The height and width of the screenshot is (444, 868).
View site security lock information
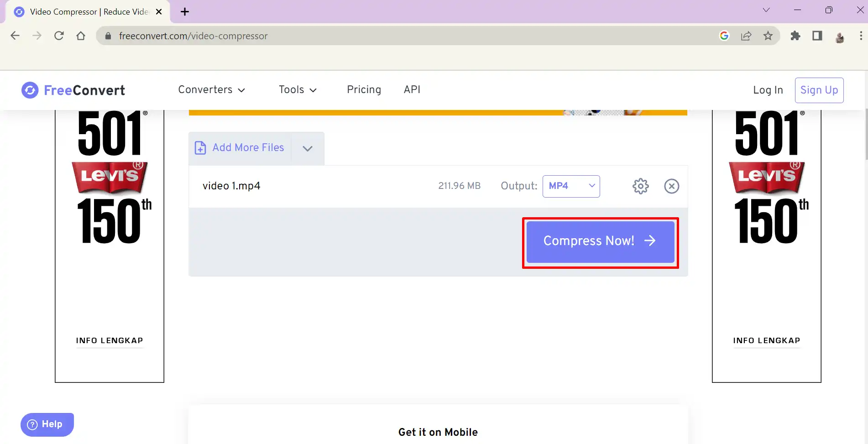(108, 36)
